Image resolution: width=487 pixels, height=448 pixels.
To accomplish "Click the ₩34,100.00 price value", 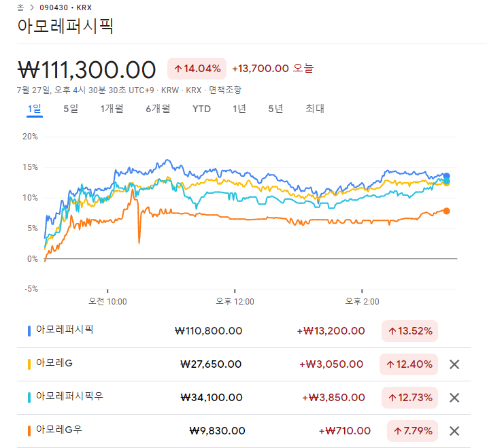I will pyautogui.click(x=212, y=398).
